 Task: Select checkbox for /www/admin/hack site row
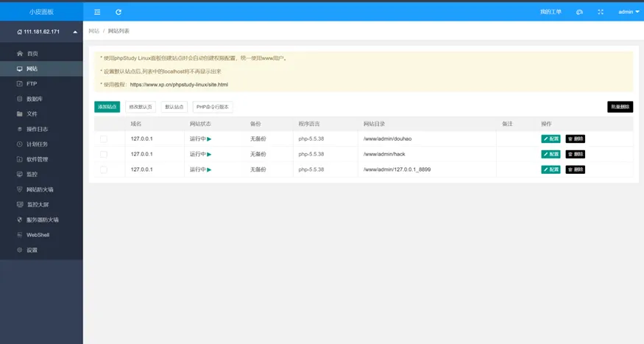(104, 154)
